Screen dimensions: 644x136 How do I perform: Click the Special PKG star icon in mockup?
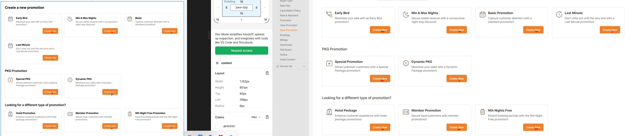click(x=11, y=80)
